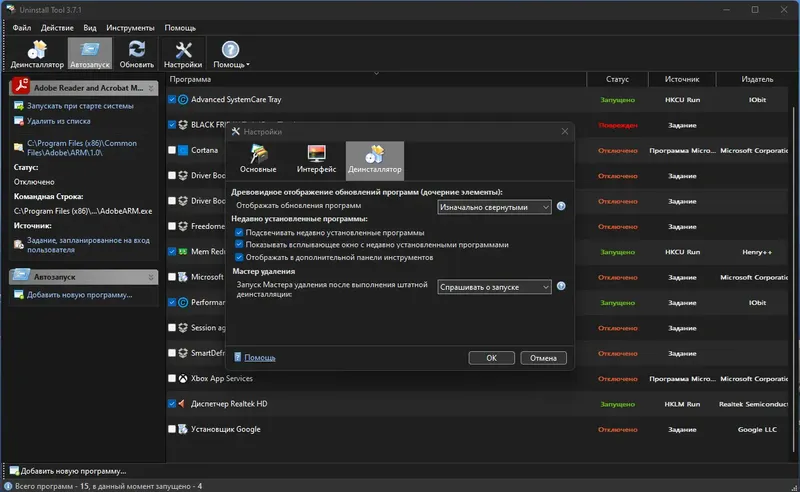Uncheck Показывать всплывающее окно checkbox
The height and width of the screenshot is (492, 800).
(x=239, y=244)
